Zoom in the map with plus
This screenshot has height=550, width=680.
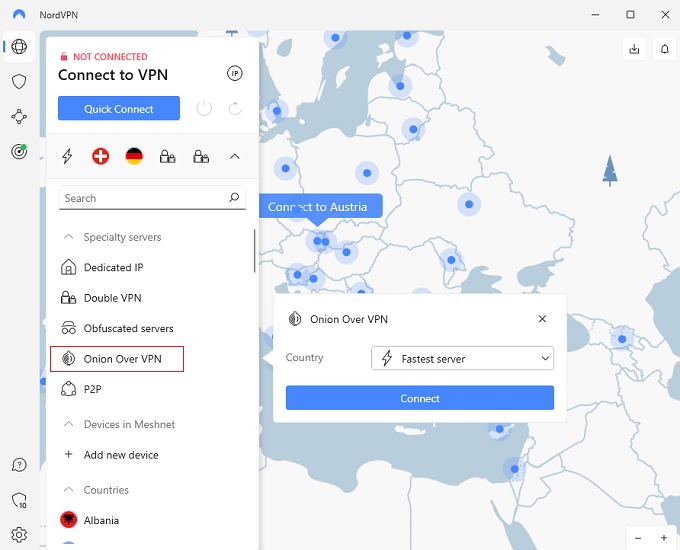click(x=664, y=538)
